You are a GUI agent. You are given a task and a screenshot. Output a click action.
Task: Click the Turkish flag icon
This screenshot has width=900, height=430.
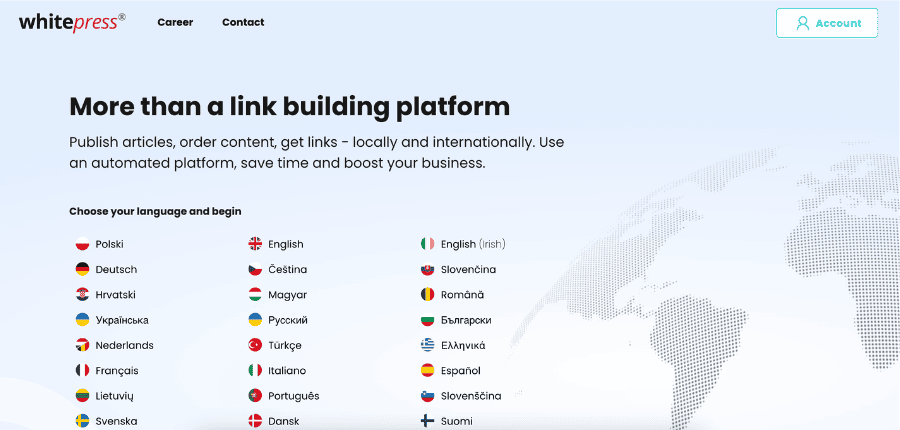[255, 345]
